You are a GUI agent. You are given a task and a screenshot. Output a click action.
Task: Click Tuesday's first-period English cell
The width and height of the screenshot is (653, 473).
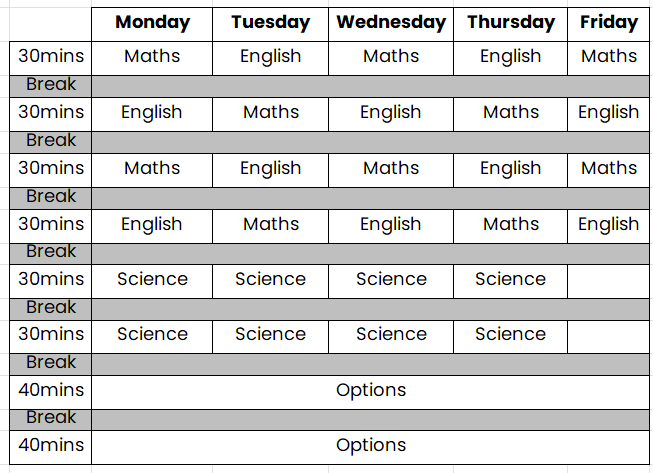tap(270, 57)
